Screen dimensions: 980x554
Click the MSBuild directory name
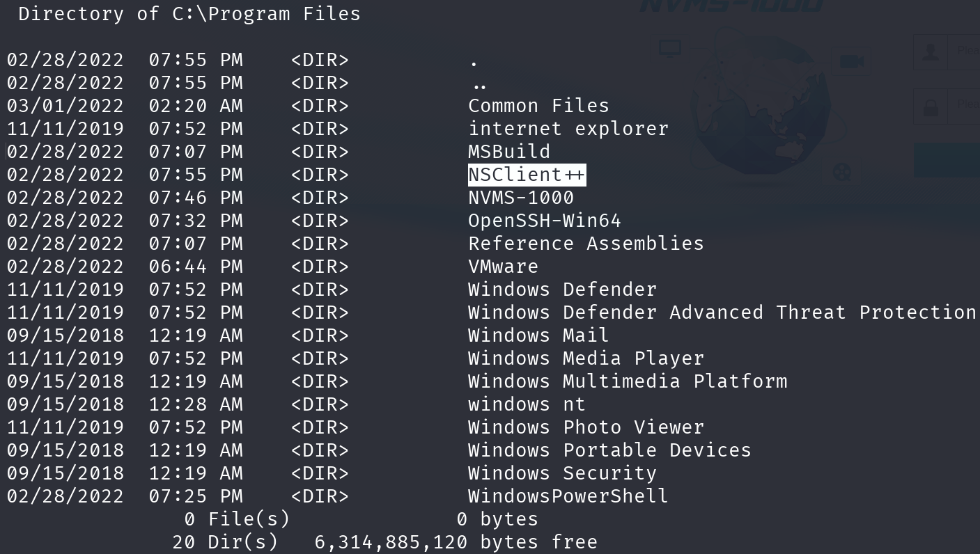[x=509, y=152]
